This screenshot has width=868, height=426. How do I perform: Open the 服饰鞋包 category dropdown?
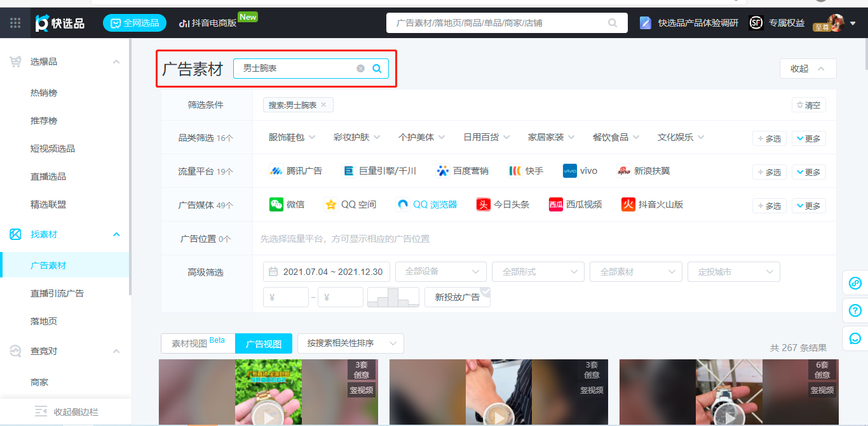click(x=292, y=137)
